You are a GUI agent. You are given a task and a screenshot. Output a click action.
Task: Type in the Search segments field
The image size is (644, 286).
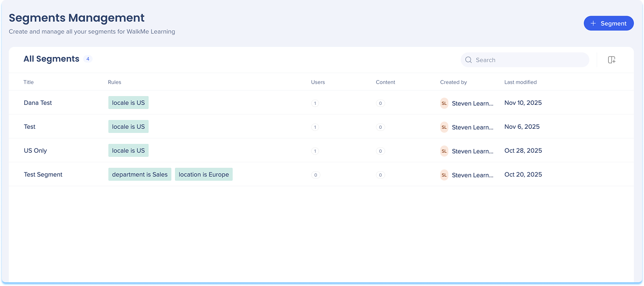tap(528, 60)
